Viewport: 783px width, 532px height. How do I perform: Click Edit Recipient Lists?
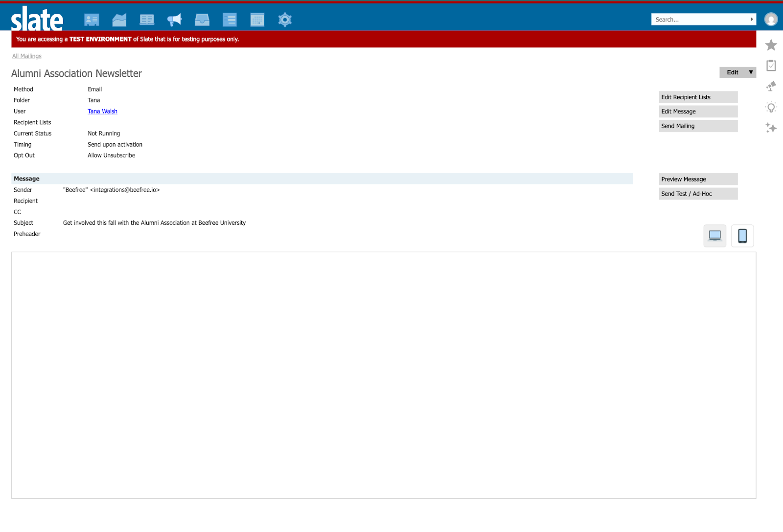click(698, 97)
